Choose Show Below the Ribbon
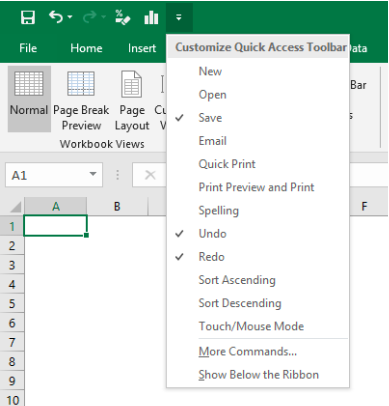Image resolution: width=389 pixels, height=406 pixels. tap(258, 375)
